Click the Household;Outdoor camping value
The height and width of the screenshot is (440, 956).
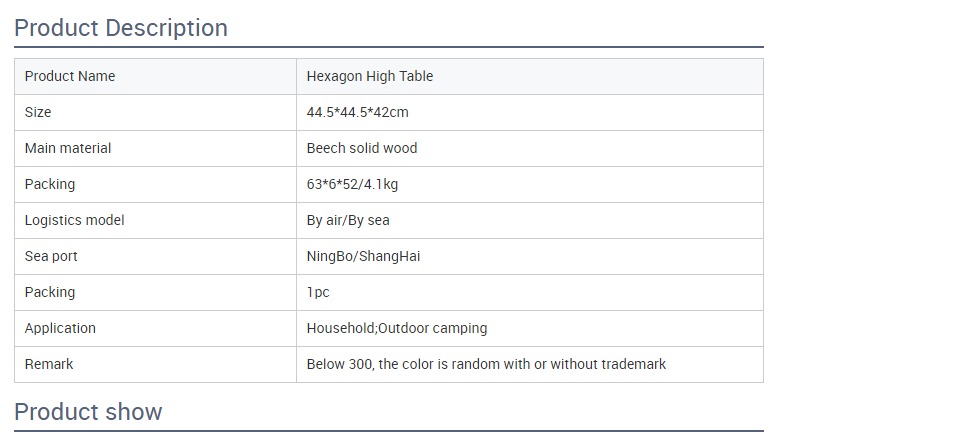pos(397,328)
